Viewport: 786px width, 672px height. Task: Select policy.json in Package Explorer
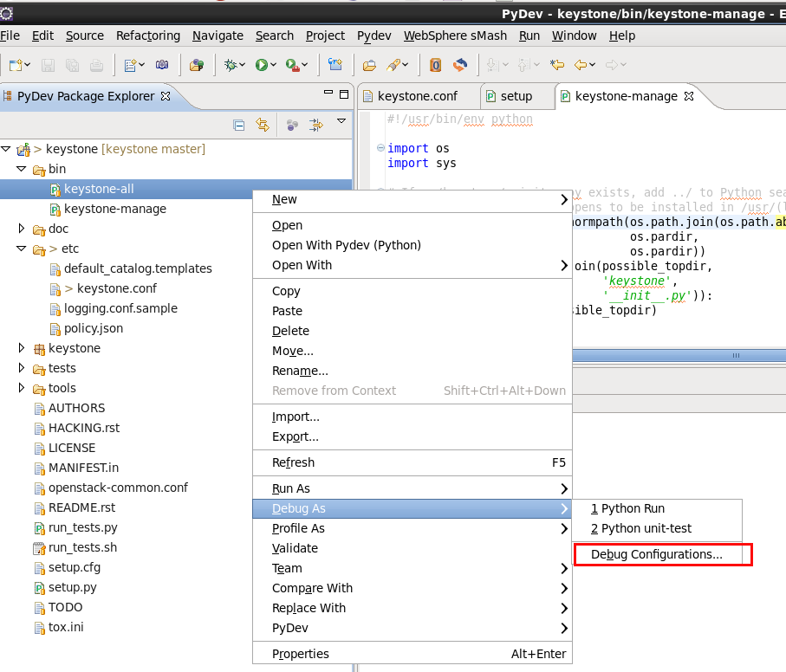coord(95,328)
